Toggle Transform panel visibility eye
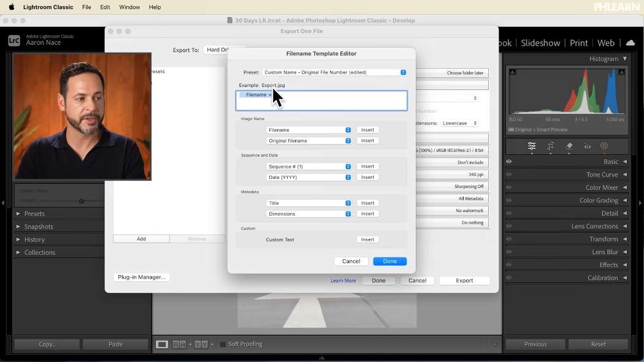Image resolution: width=644 pixels, height=362 pixels. (509, 239)
